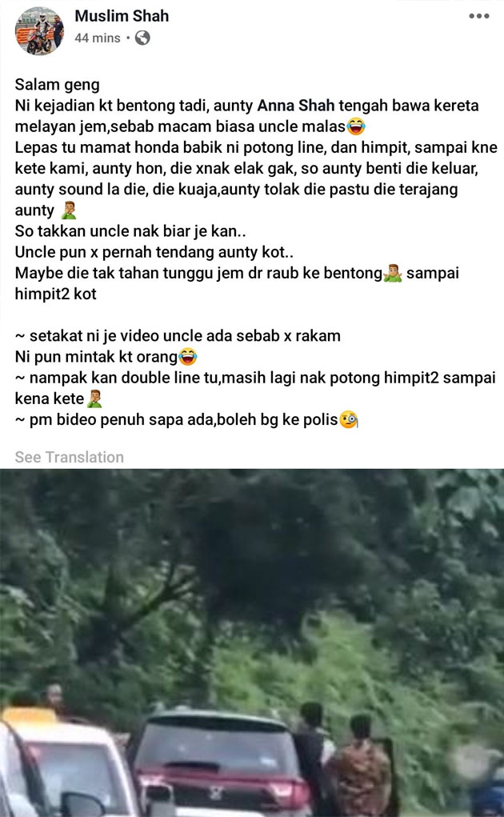Open tagged Anna Shah profile link

[x=296, y=106]
